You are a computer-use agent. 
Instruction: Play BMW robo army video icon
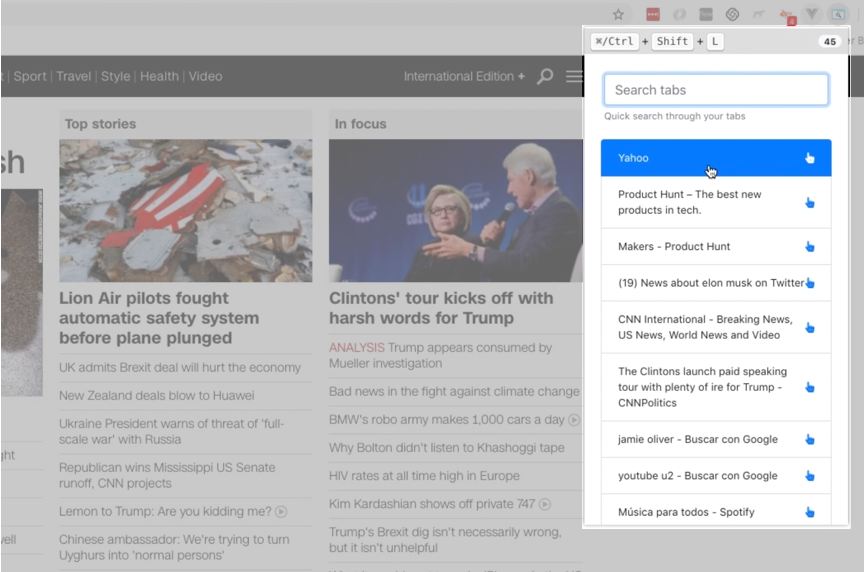pos(574,420)
